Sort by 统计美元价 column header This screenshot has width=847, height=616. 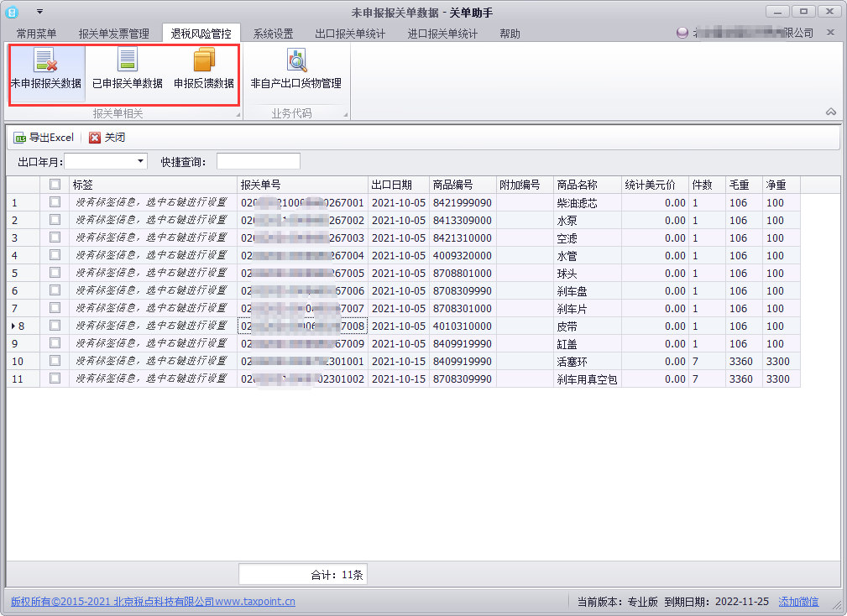(656, 185)
